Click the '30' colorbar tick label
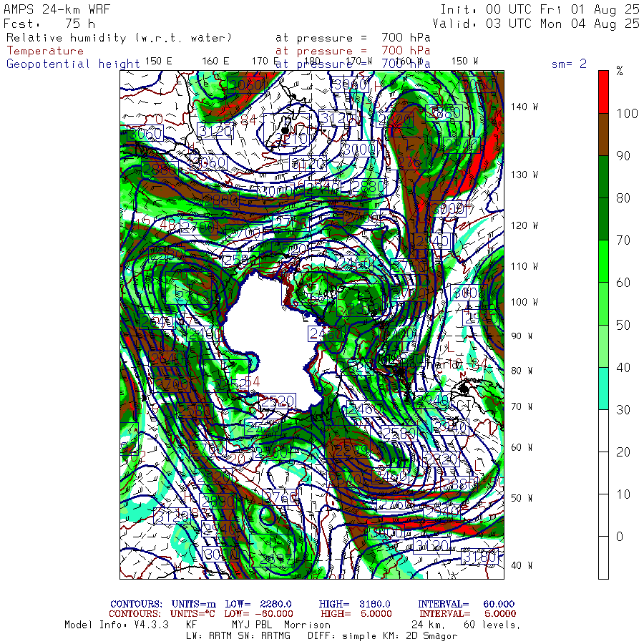 click(623, 409)
